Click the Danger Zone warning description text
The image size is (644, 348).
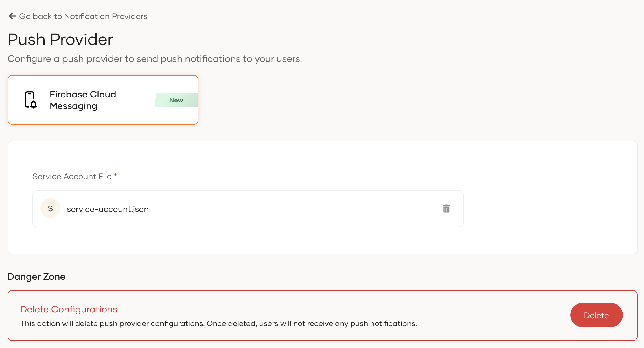click(218, 323)
